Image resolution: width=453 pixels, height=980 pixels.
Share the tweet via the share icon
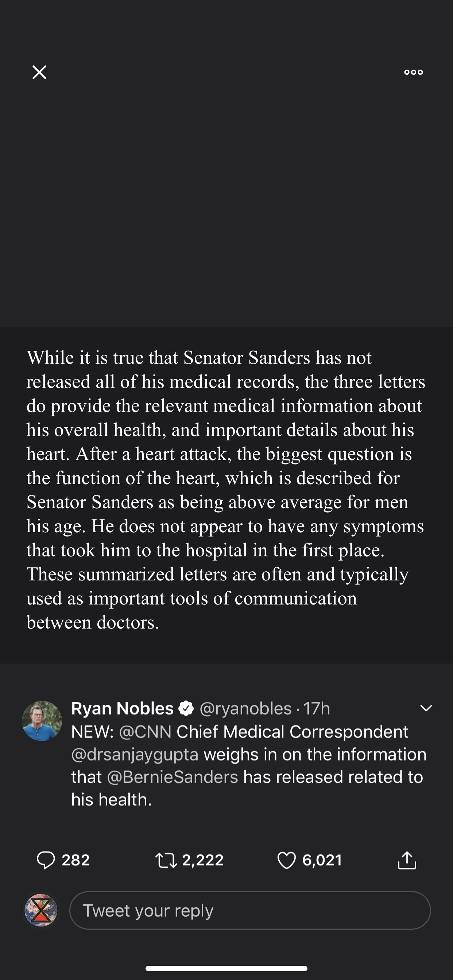407,860
